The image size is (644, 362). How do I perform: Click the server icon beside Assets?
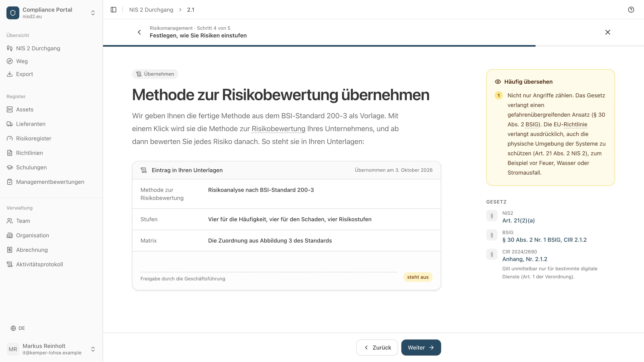tap(10, 109)
